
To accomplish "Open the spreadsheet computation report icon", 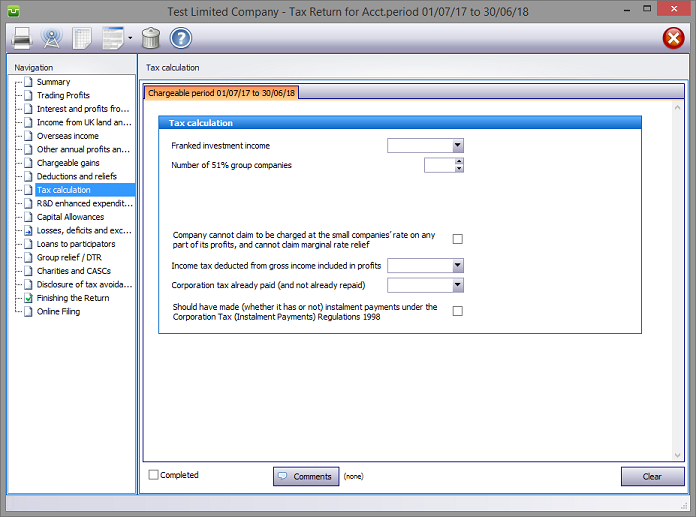I will [82, 38].
